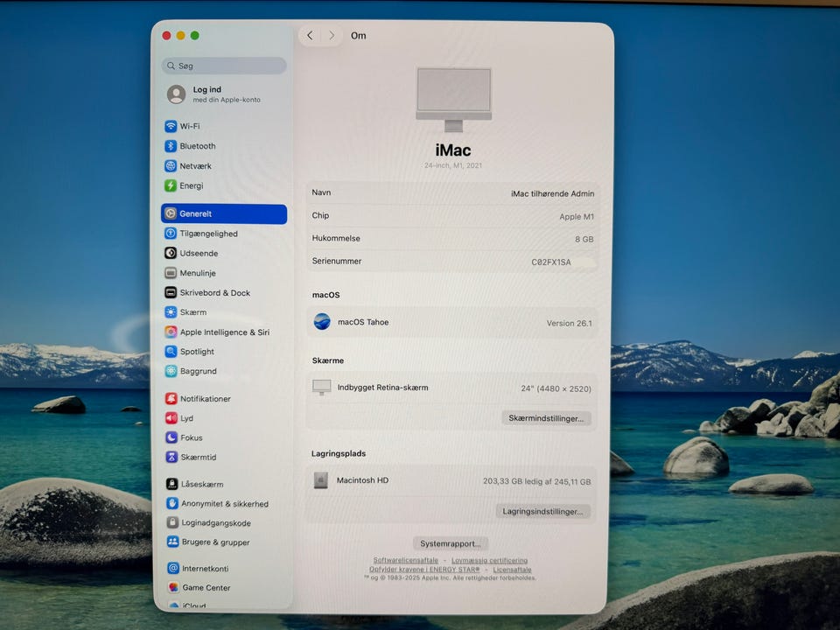Click the iMac computer image

point(454,99)
